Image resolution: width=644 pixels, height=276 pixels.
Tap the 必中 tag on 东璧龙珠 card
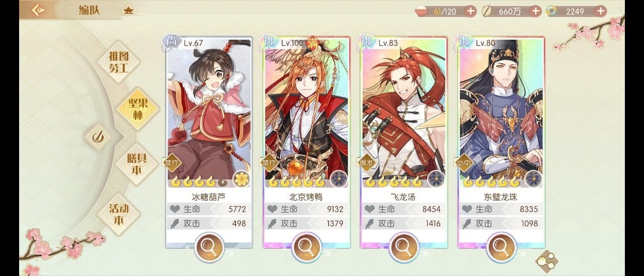point(462,163)
